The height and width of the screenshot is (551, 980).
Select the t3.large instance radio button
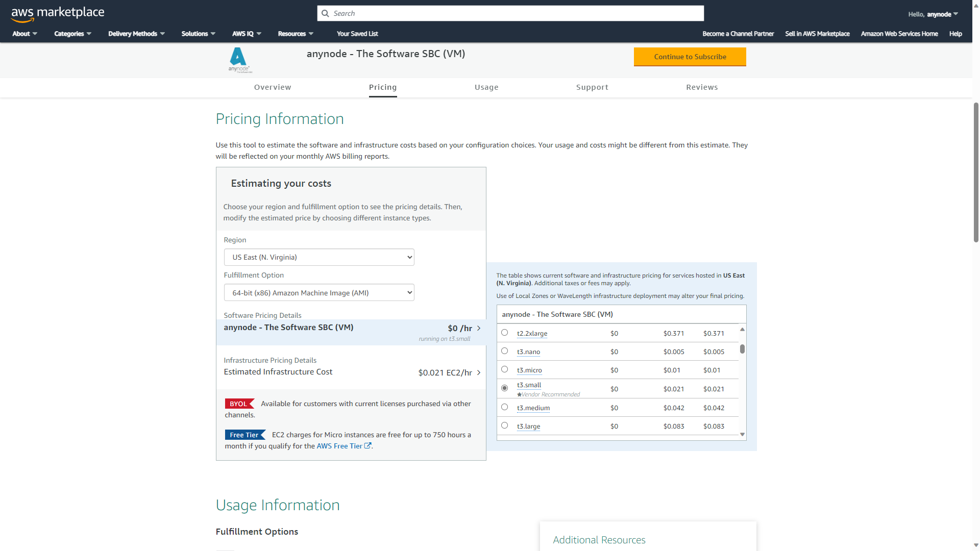[x=504, y=425]
